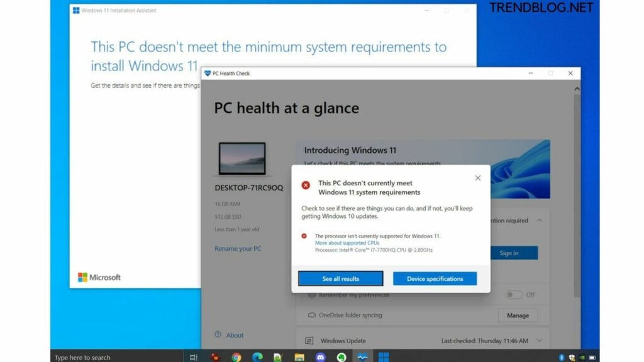Viewport: 644px width, 362px height.
Task: Collapse the attention required section
Action: [x=539, y=221]
